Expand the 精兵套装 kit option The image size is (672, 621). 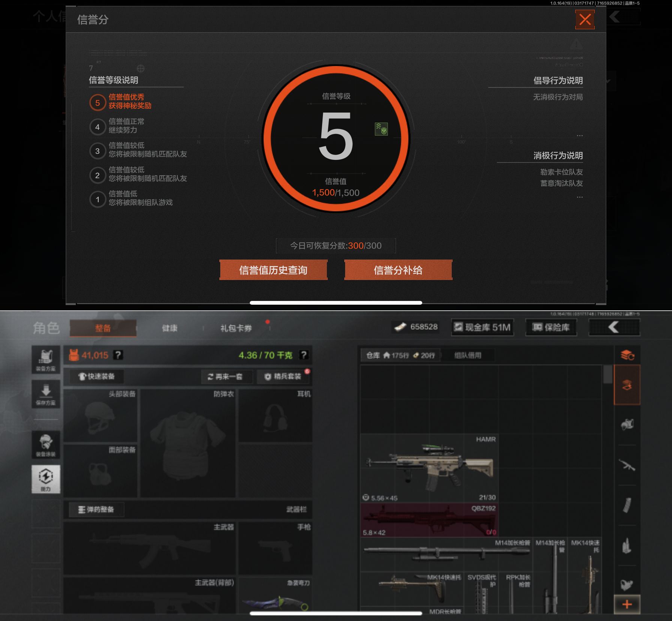pos(283,376)
